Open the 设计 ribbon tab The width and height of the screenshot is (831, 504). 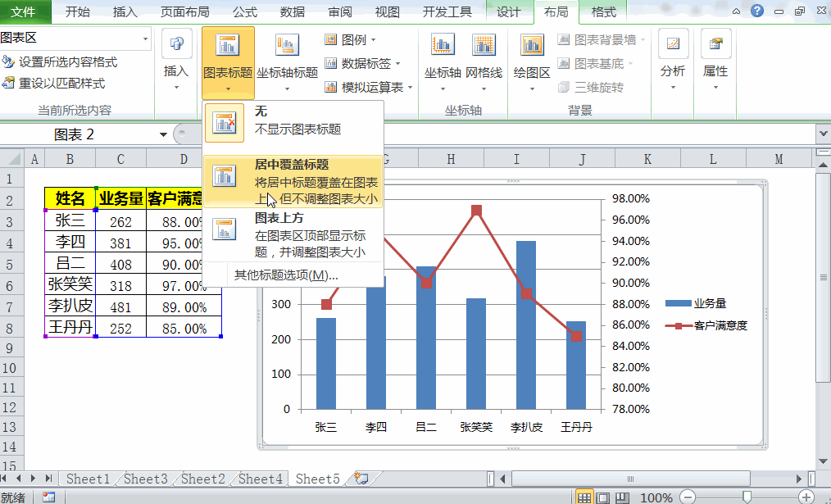click(x=508, y=12)
